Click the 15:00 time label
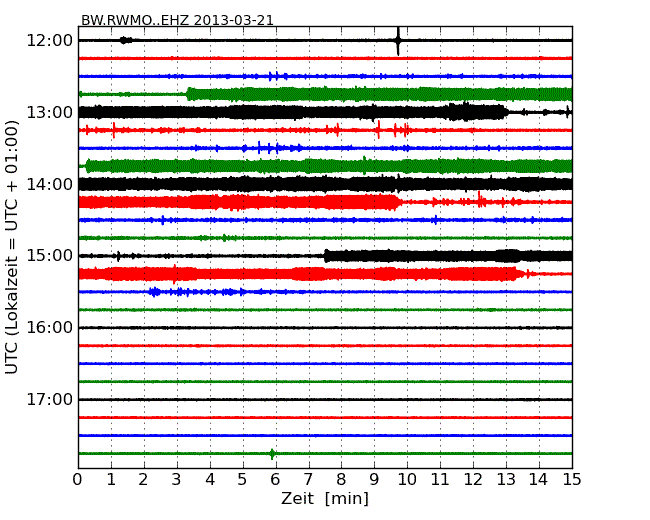The image size is (650, 520). tap(49, 255)
